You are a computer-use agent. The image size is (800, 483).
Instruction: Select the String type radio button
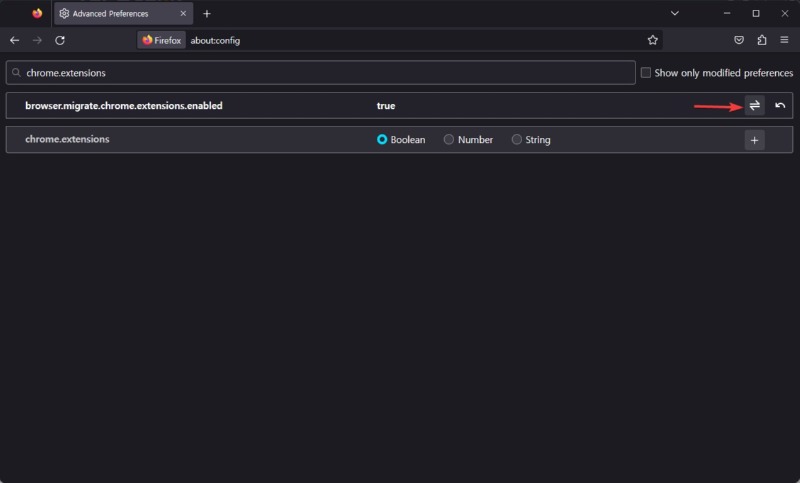pyautogui.click(x=517, y=140)
